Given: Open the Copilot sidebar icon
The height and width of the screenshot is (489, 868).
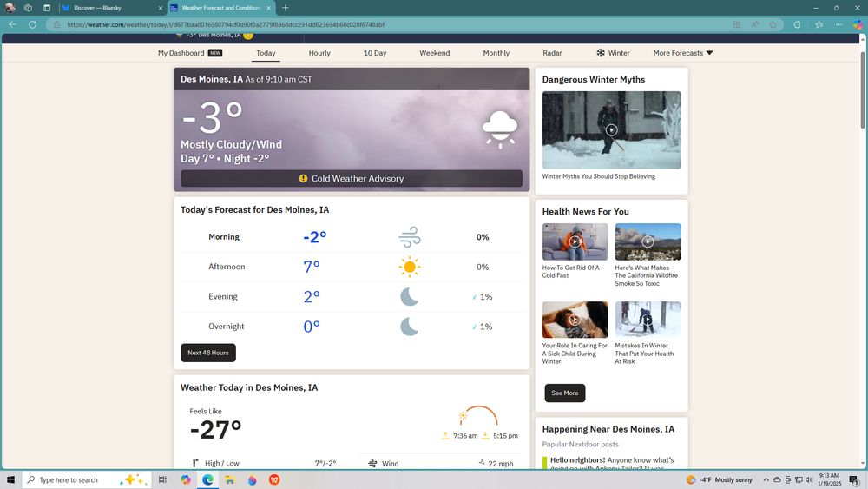Looking at the screenshot, I should click(x=858, y=24).
